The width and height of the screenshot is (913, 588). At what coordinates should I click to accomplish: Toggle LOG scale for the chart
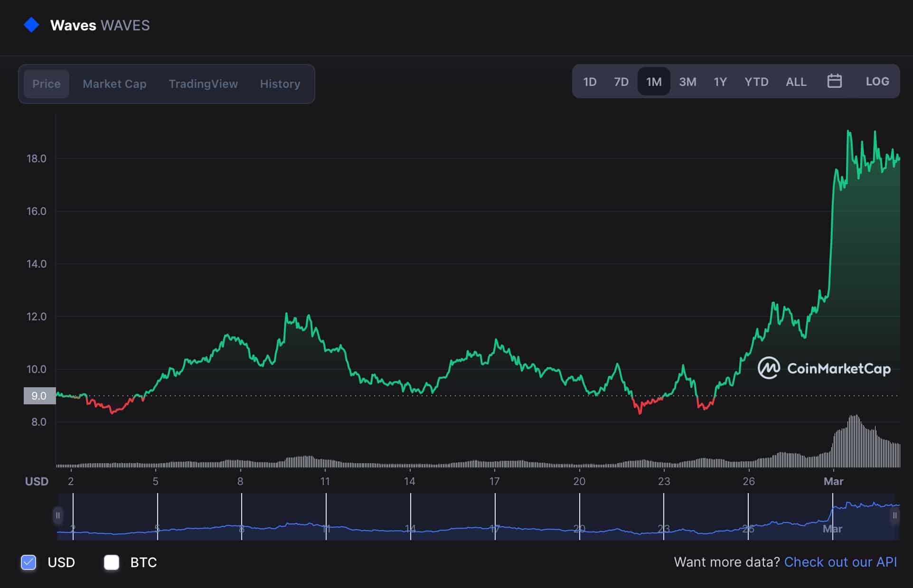pyautogui.click(x=877, y=82)
